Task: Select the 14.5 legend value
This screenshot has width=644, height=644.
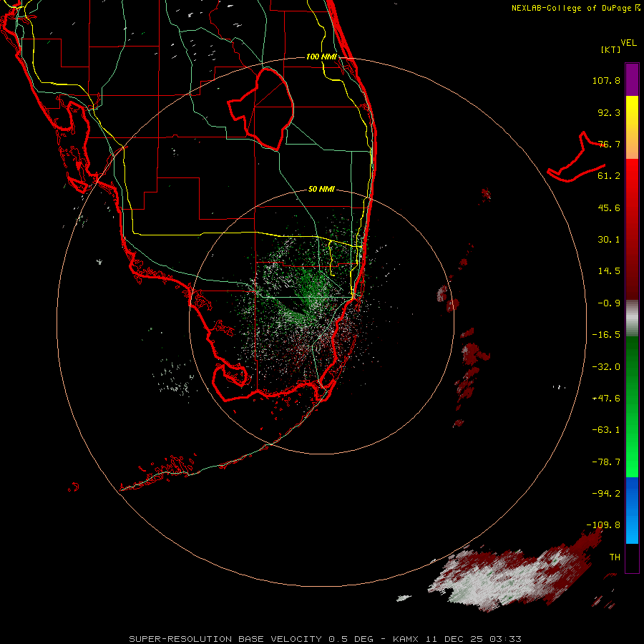Action: tap(609, 271)
